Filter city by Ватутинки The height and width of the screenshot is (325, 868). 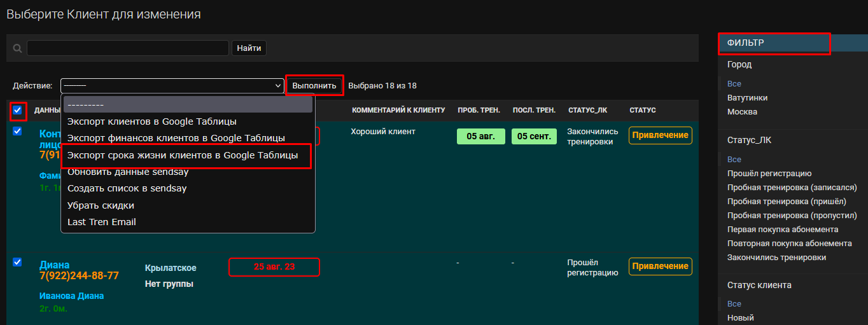coord(747,97)
